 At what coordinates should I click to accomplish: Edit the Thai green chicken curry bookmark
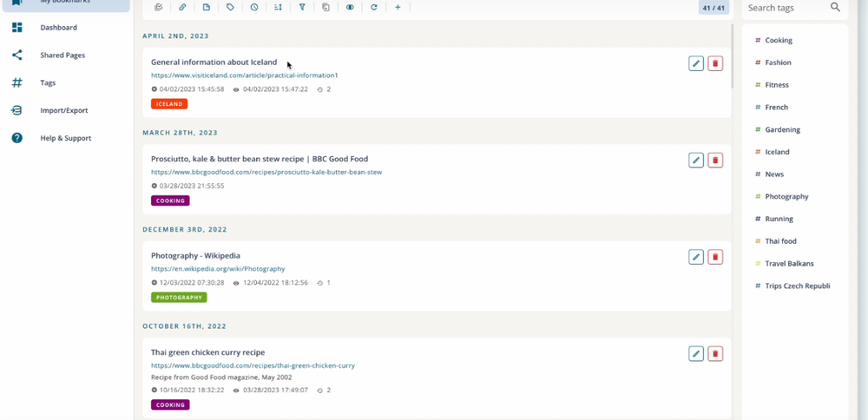(x=696, y=353)
